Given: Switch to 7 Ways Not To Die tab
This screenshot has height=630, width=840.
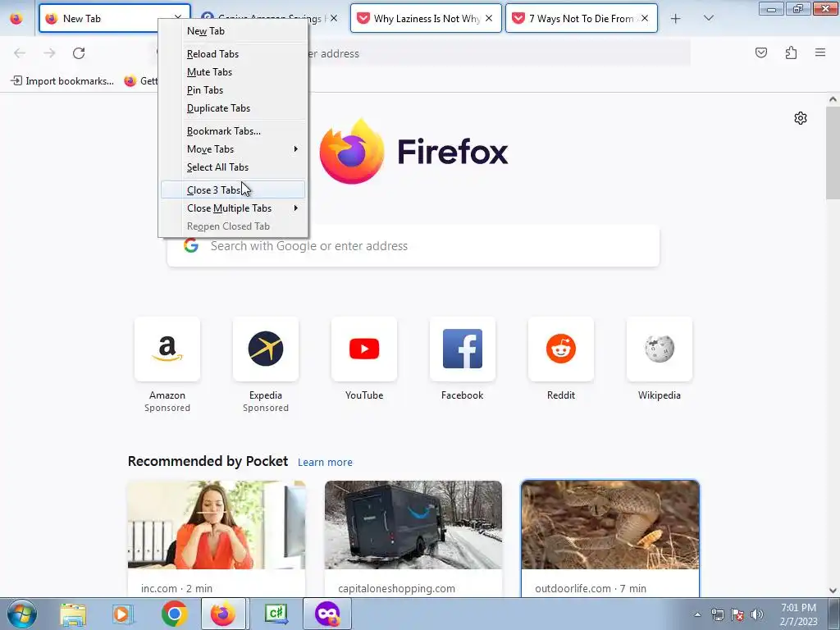Looking at the screenshot, I should [582, 18].
